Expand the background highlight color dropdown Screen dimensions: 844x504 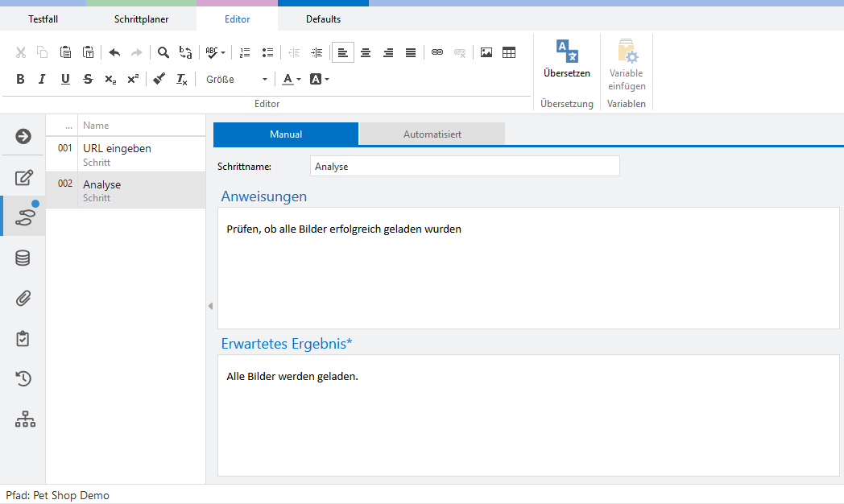[326, 80]
